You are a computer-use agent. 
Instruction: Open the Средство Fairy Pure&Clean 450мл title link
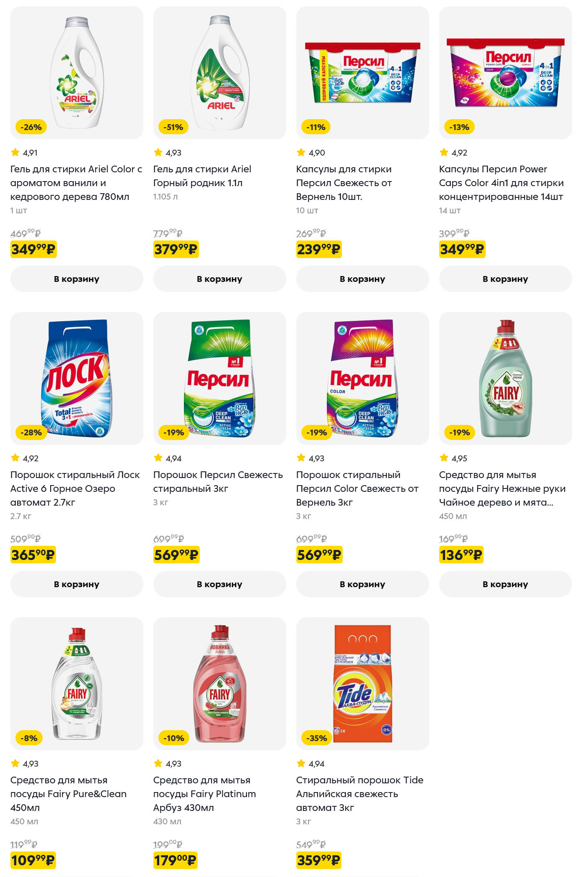[x=69, y=794]
